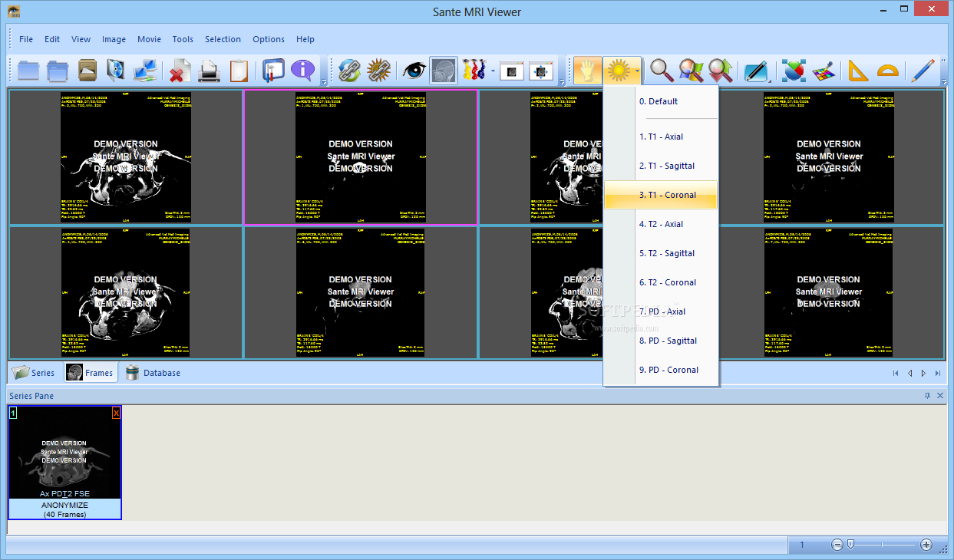The image size is (954, 560).
Task: Open the CD/DVD media icon
Action: pyautogui.click(x=116, y=71)
